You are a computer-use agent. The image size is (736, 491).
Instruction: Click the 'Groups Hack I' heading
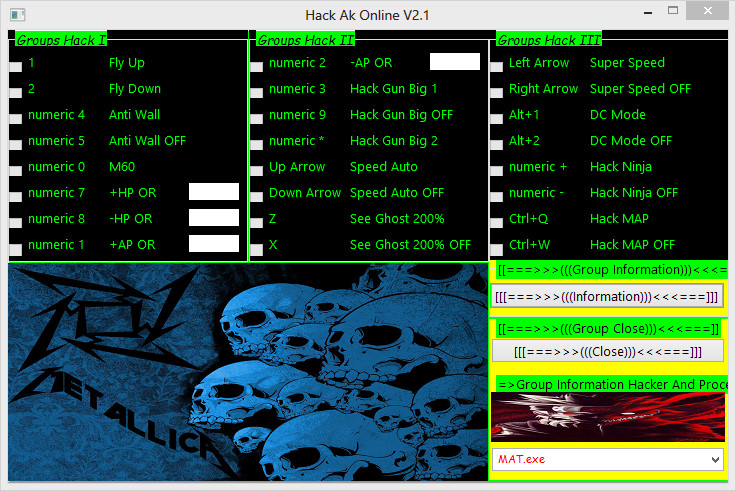pyautogui.click(x=61, y=40)
